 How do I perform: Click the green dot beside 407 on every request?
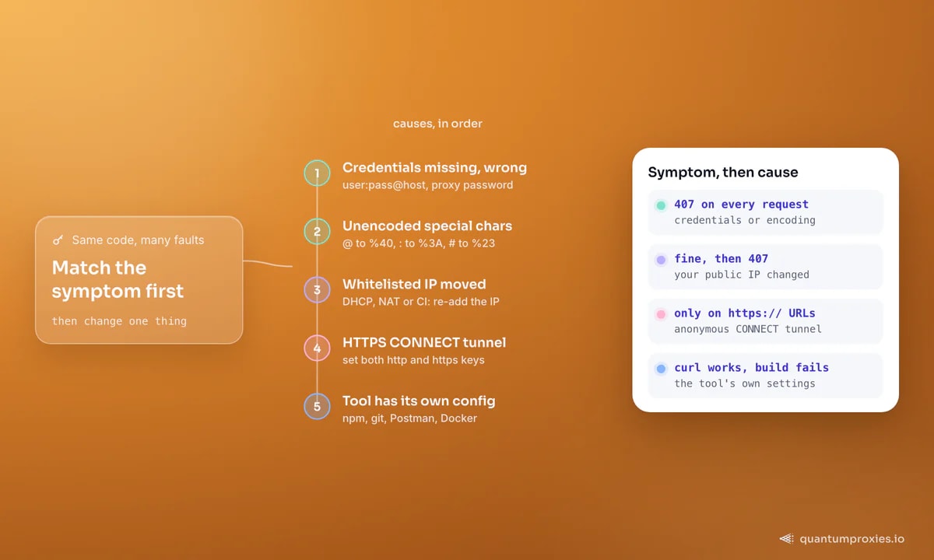[x=661, y=205]
